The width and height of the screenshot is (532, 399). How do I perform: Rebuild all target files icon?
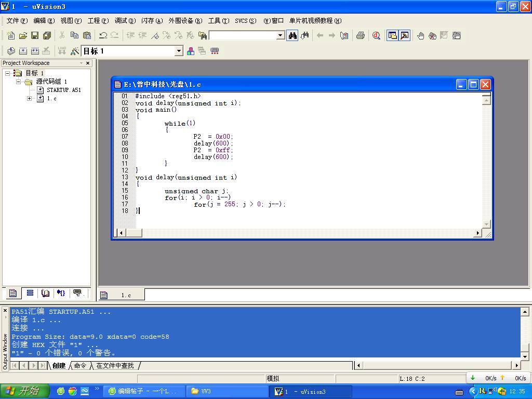coord(35,51)
